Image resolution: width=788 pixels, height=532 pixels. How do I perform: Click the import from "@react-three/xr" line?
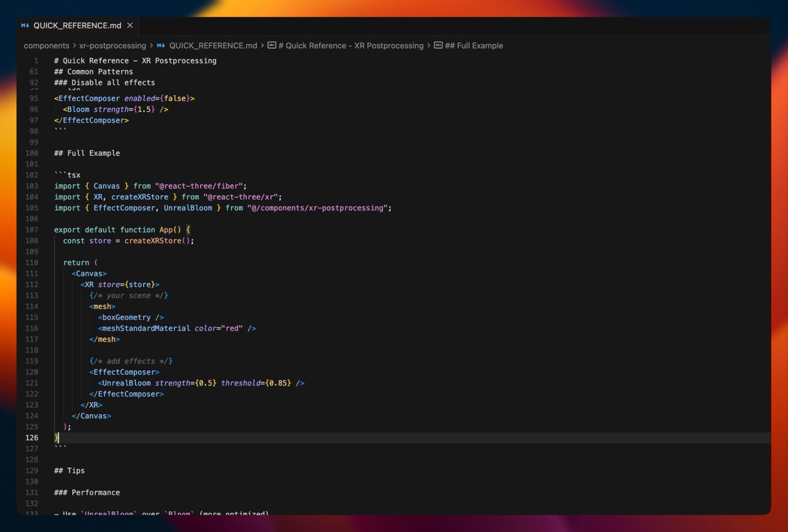[x=168, y=197]
